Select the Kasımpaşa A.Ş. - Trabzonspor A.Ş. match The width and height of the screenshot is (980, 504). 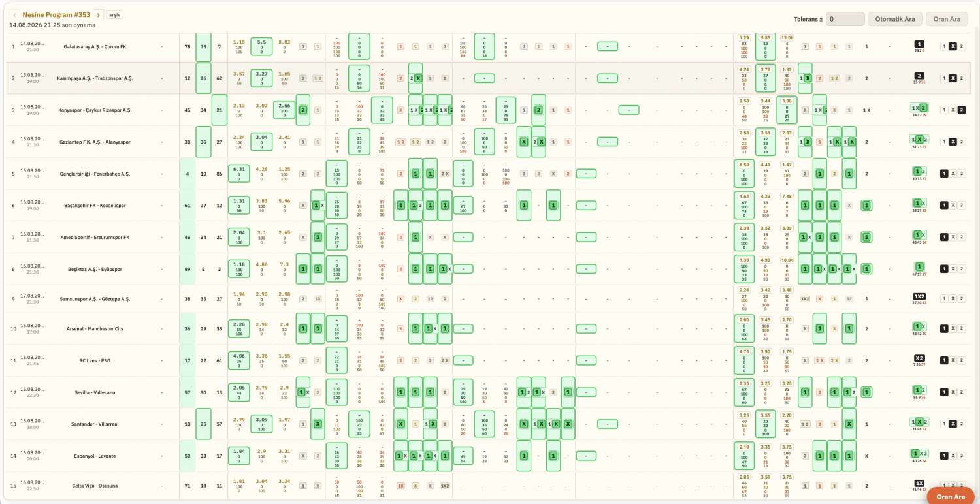click(x=95, y=78)
